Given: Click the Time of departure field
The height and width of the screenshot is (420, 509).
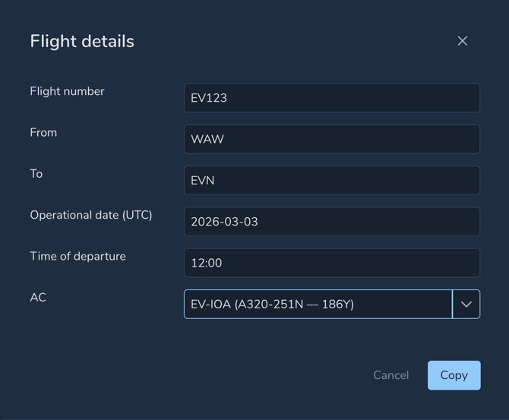Looking at the screenshot, I should click(x=331, y=263).
